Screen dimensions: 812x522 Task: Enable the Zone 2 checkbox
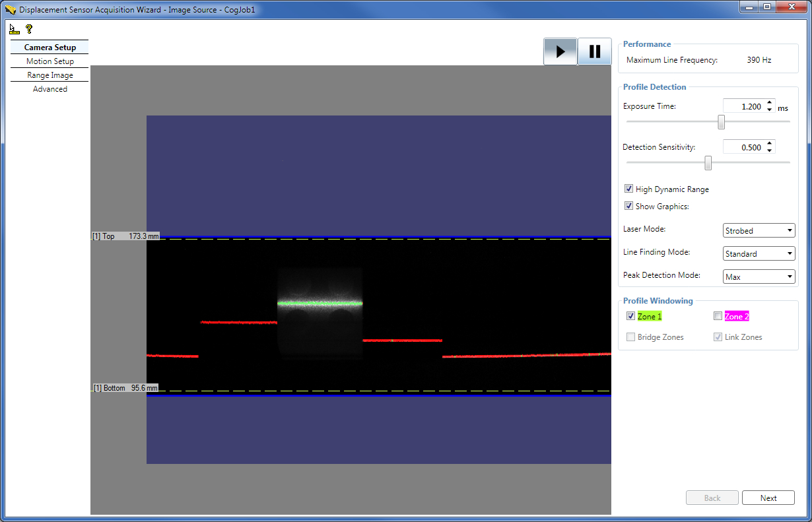718,317
